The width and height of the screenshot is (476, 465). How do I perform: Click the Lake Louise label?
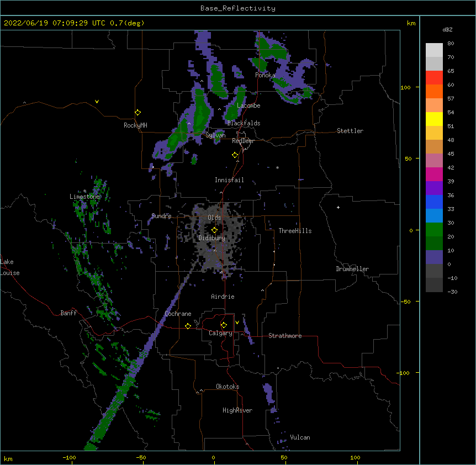[x=10, y=267]
